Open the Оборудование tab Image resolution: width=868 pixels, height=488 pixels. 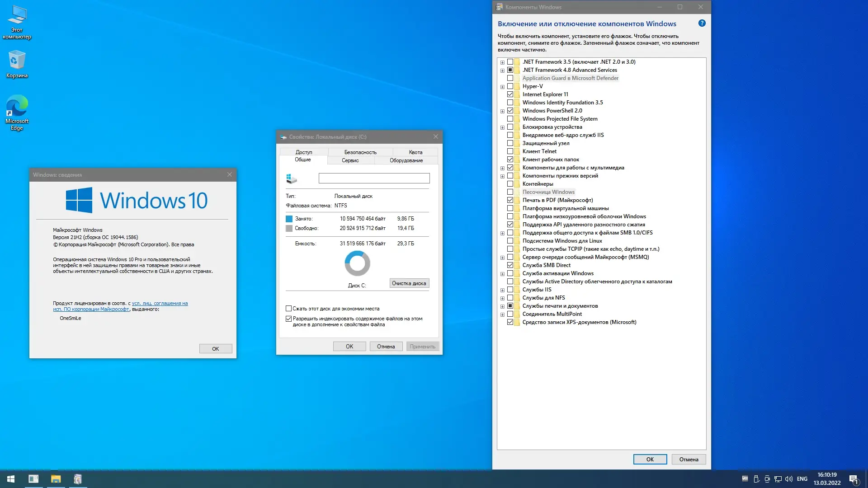tap(406, 160)
